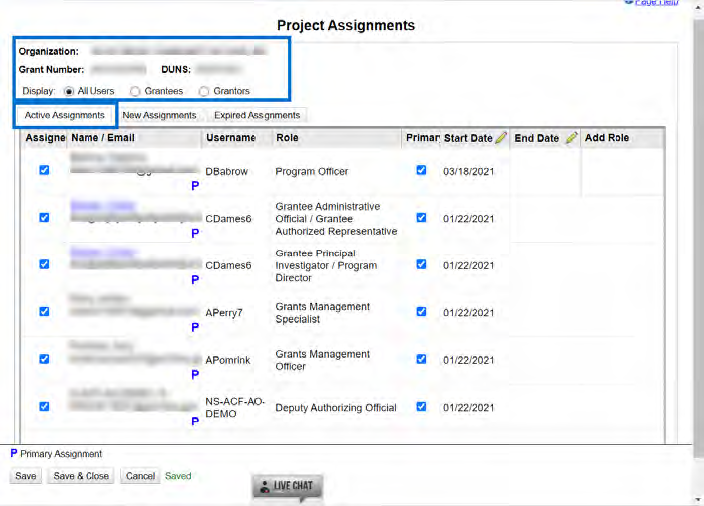Click the Start Date pencil edit icon
The width and height of the screenshot is (704, 506).
coord(501,138)
